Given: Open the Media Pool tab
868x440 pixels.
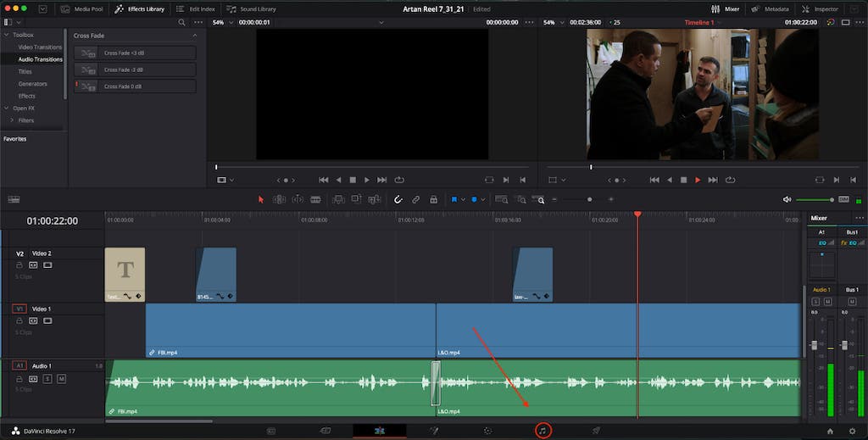Looking at the screenshot, I should click(82, 8).
